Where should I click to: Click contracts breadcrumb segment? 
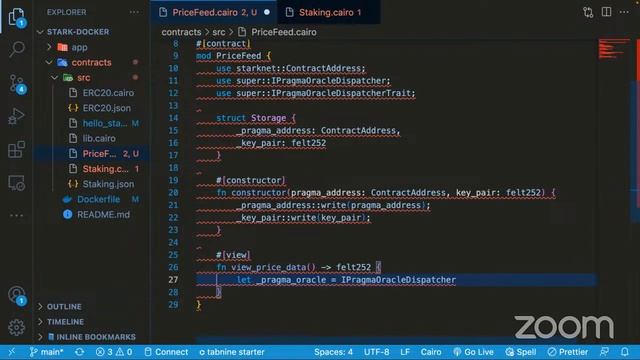(181, 32)
